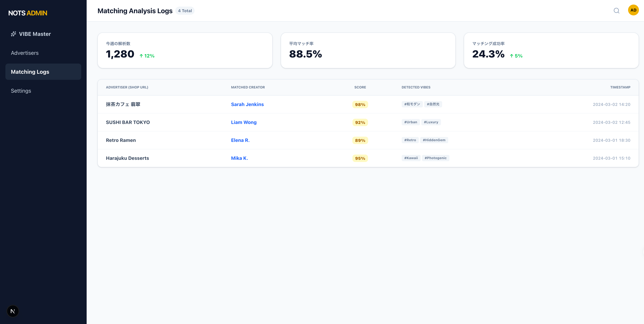Select the sparkle icon beside VIBE Master
The width and height of the screenshot is (644, 324).
(14, 34)
